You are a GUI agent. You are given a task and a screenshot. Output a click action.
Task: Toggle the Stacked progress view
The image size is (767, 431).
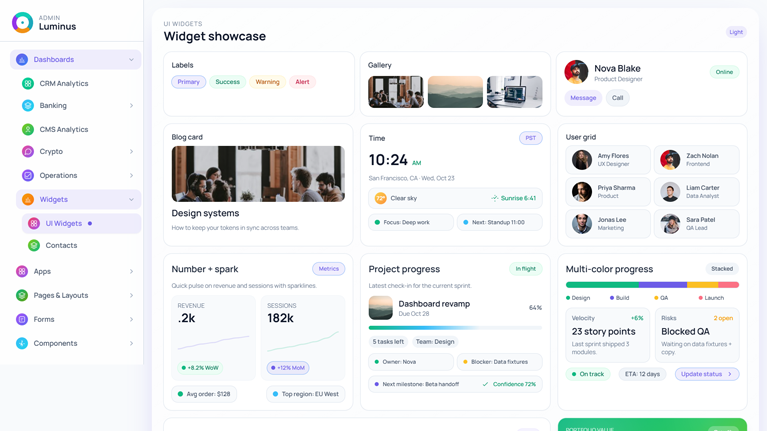pyautogui.click(x=721, y=269)
